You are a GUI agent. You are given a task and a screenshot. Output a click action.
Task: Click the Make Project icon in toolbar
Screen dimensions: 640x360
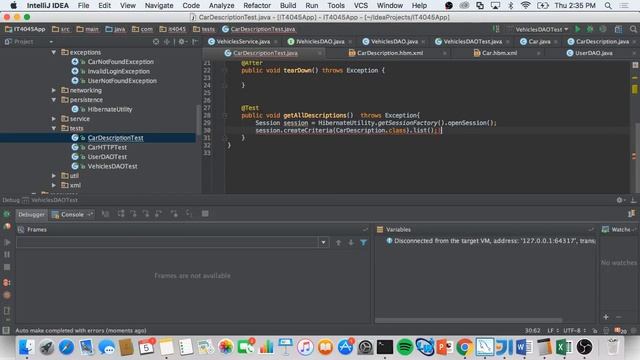coord(496,29)
